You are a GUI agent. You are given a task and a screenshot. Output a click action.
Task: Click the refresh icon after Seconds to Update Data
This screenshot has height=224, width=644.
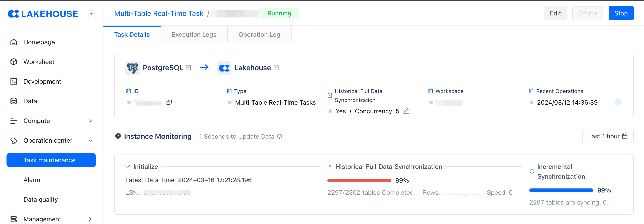click(279, 137)
